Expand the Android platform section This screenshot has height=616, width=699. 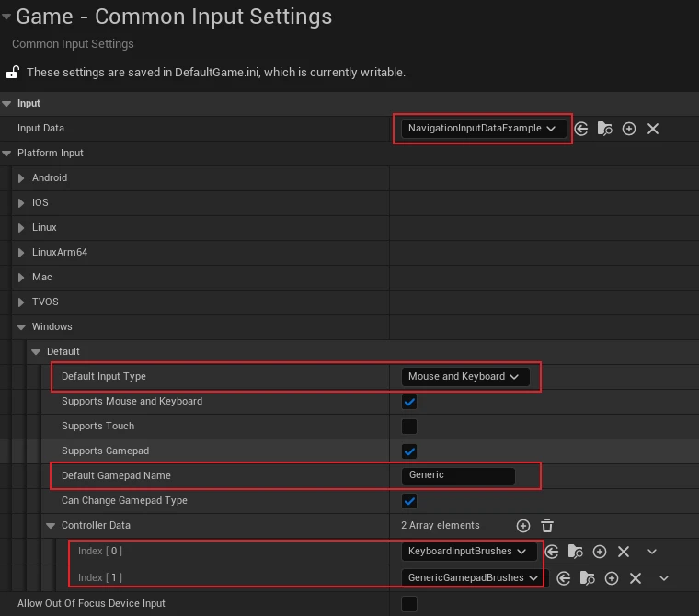[21, 178]
